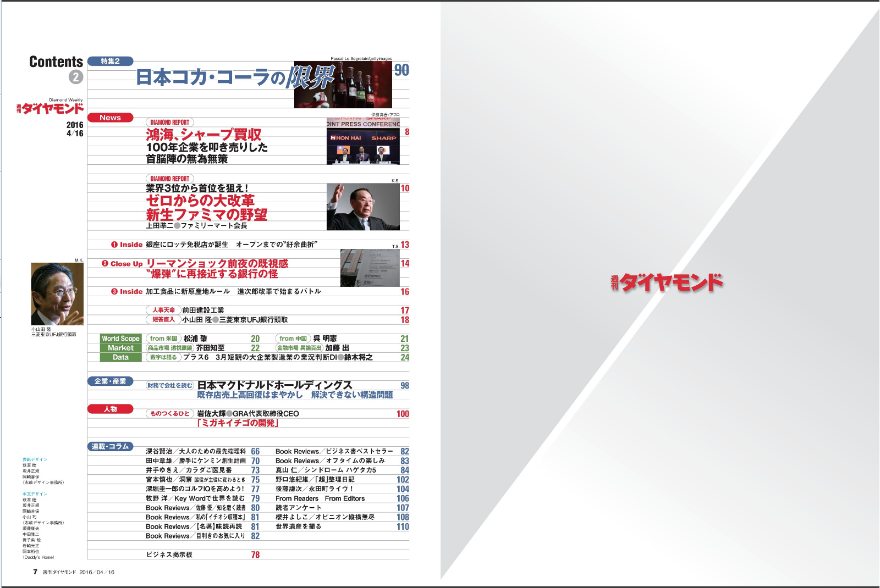Click the Coca-Cola bottles photo
This screenshot has width=880, height=588.
click(x=343, y=85)
